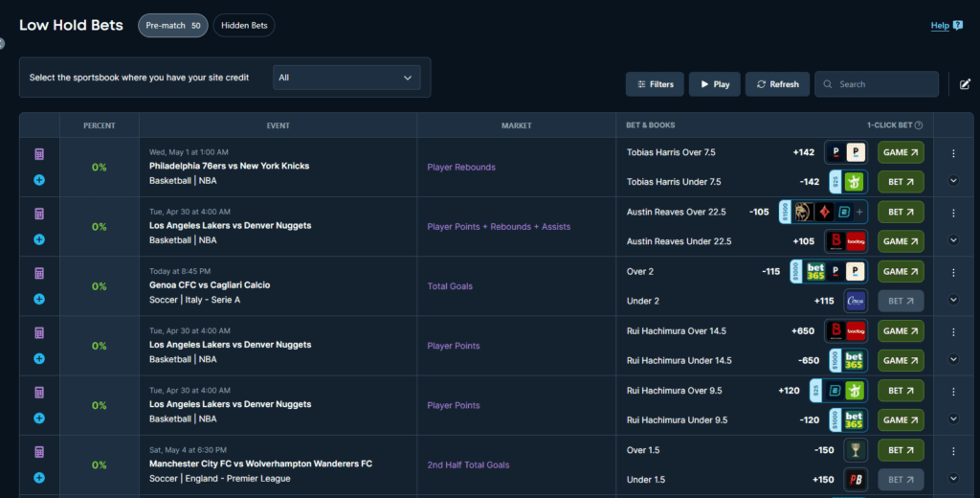
Task: Click DraftKings logo for Tobias Harris Under 7.5
Action: click(x=854, y=182)
